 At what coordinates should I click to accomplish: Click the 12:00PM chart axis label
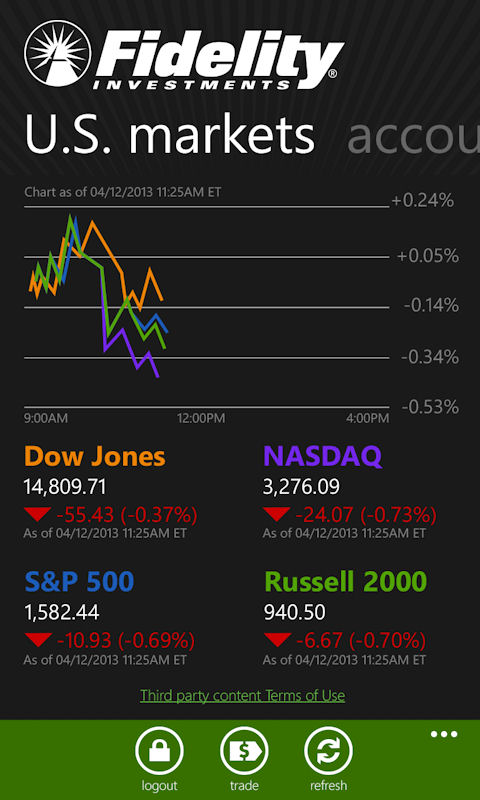[201, 419]
